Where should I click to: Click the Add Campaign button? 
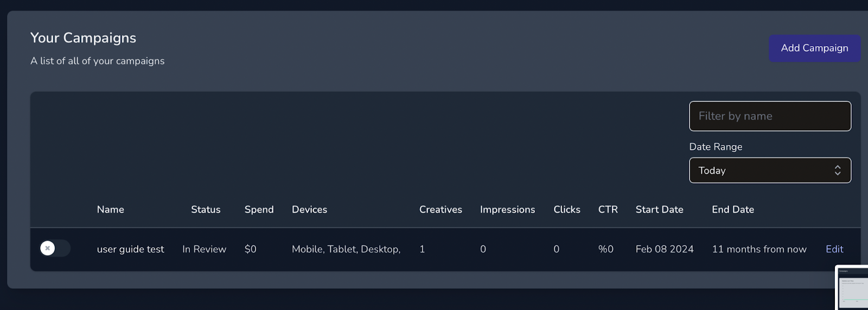click(x=814, y=48)
